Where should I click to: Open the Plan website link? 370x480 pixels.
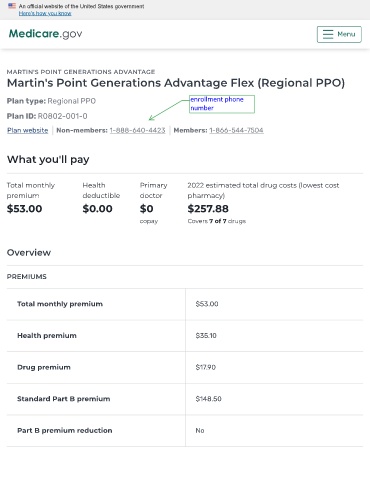click(28, 130)
